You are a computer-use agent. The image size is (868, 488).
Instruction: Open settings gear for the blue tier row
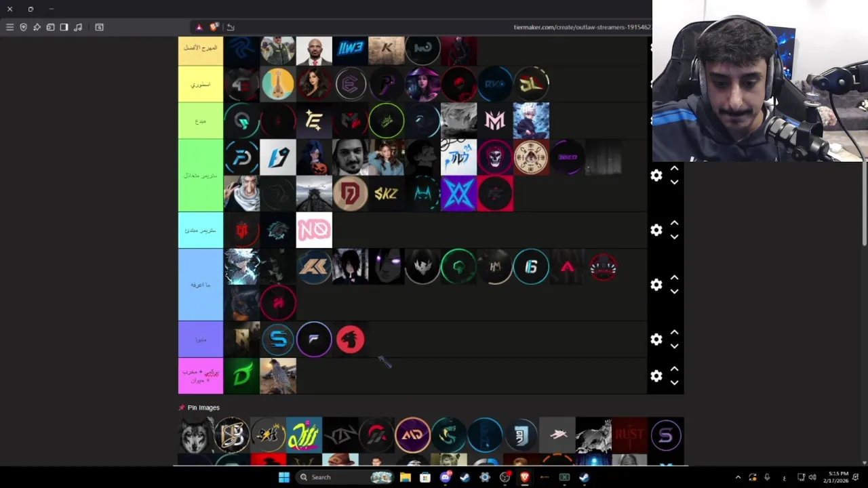[656, 285]
